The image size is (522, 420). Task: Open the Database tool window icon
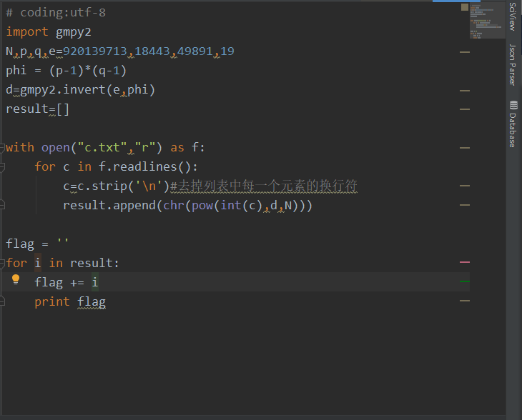tap(513, 105)
